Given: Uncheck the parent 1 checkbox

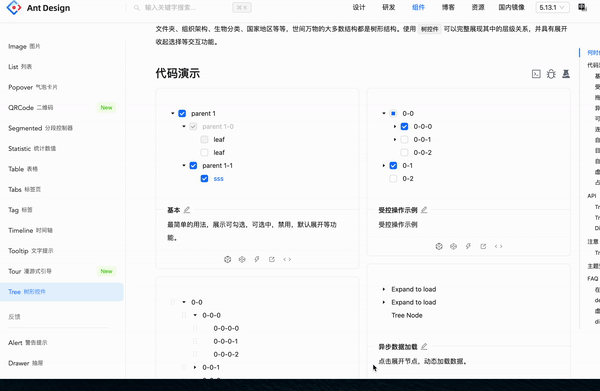Looking at the screenshot, I should click(182, 114).
